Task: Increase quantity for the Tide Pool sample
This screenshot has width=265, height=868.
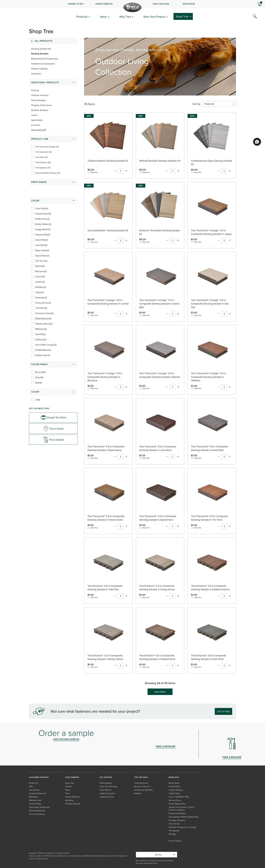Action: click(x=126, y=596)
